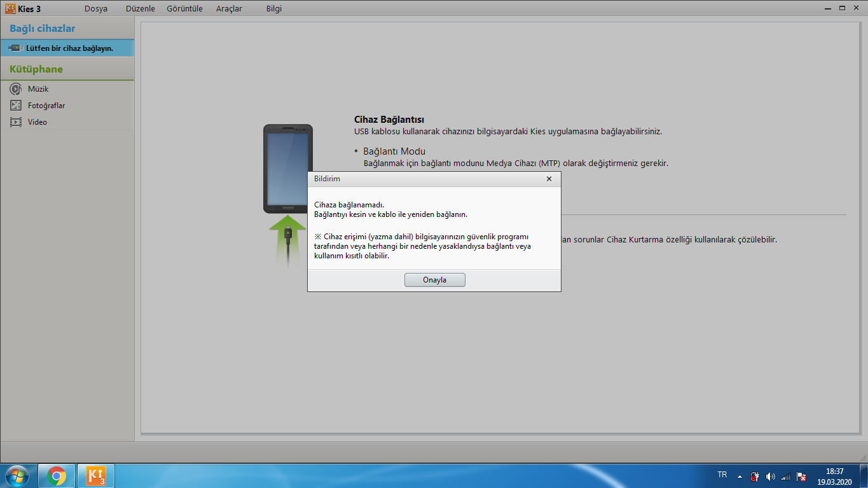The image size is (868, 488).
Task: Open the Windows Start menu
Action: [16, 476]
